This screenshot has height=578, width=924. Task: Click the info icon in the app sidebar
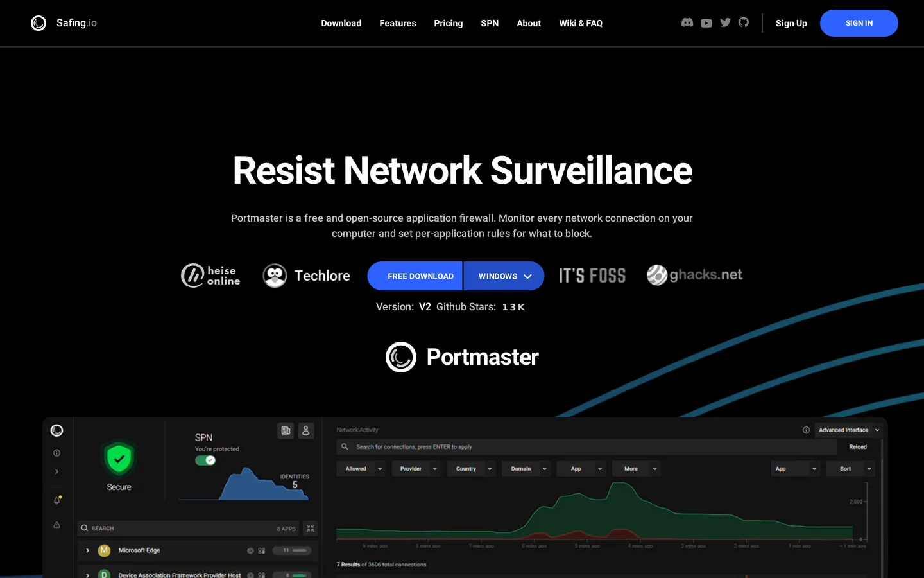[x=57, y=453]
